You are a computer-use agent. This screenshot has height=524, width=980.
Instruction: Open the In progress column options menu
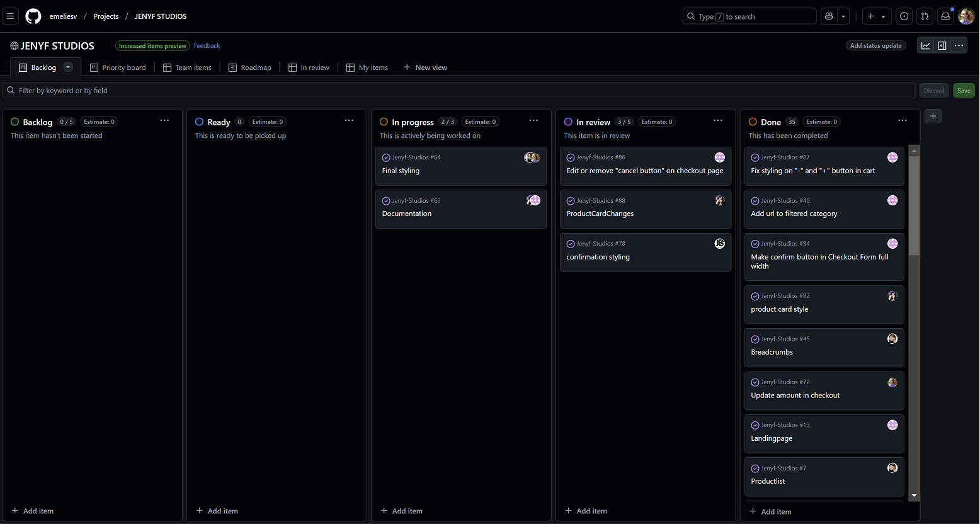pyautogui.click(x=533, y=120)
